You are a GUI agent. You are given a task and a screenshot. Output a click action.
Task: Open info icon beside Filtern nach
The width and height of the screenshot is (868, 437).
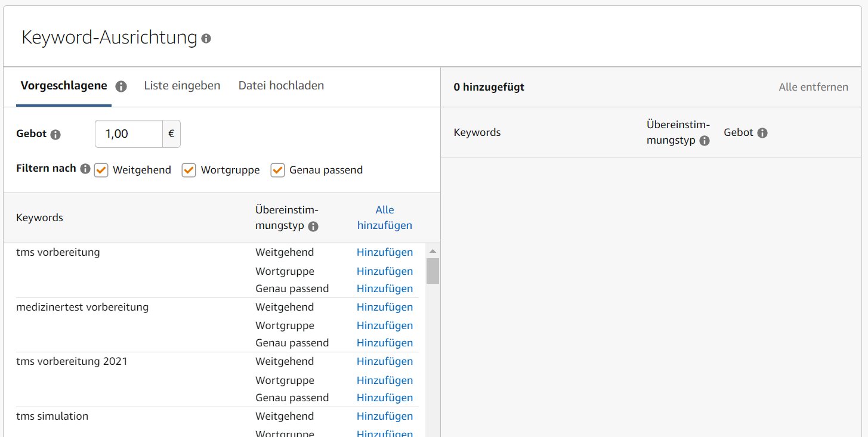85,169
